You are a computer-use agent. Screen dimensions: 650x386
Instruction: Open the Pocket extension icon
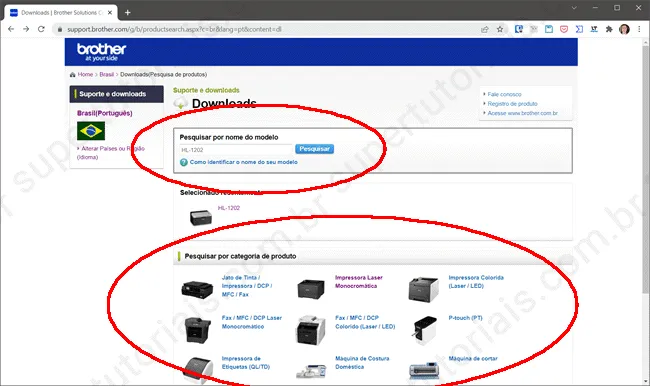tap(564, 29)
